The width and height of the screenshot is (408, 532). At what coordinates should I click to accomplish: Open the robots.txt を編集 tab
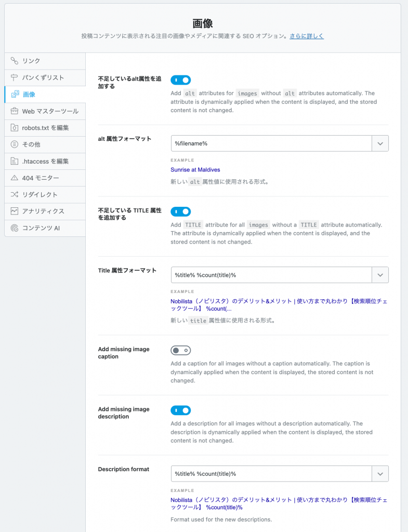pyautogui.click(x=45, y=128)
